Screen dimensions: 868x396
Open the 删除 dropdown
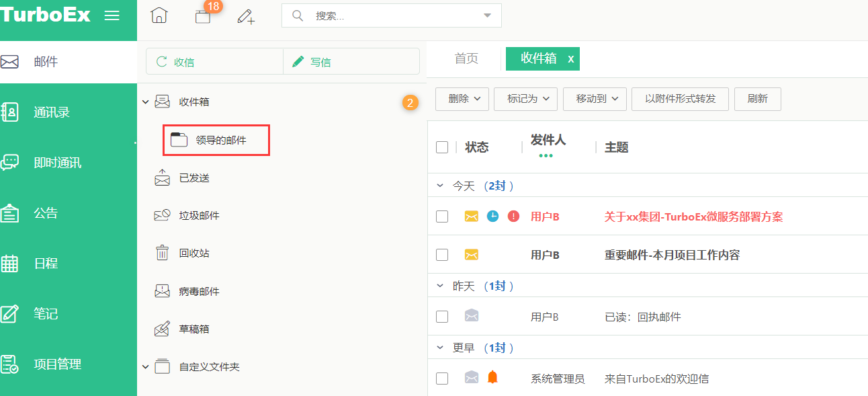pos(463,99)
